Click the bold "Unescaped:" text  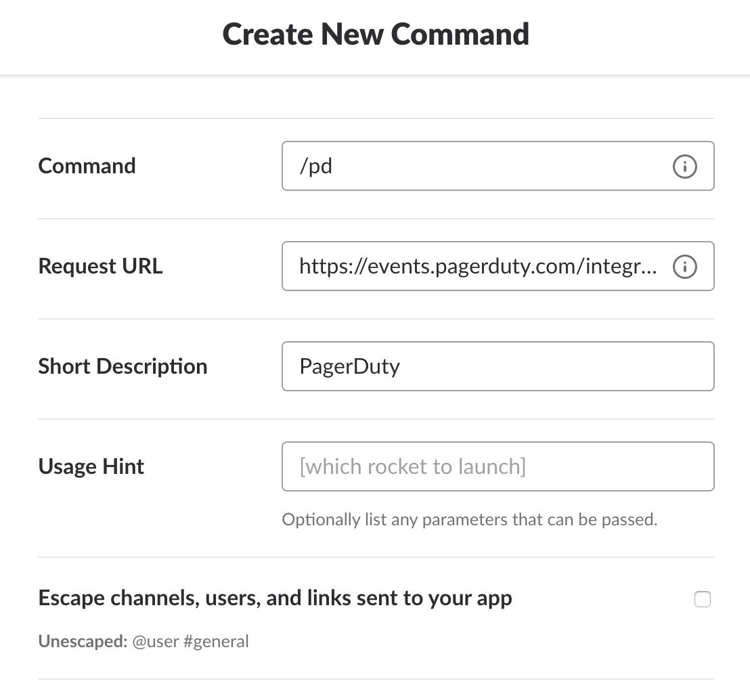click(83, 641)
